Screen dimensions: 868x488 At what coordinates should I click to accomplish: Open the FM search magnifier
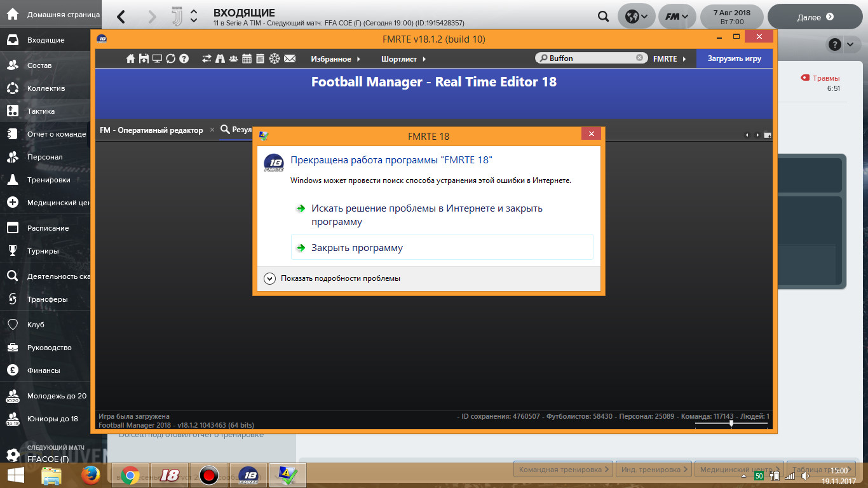603,17
